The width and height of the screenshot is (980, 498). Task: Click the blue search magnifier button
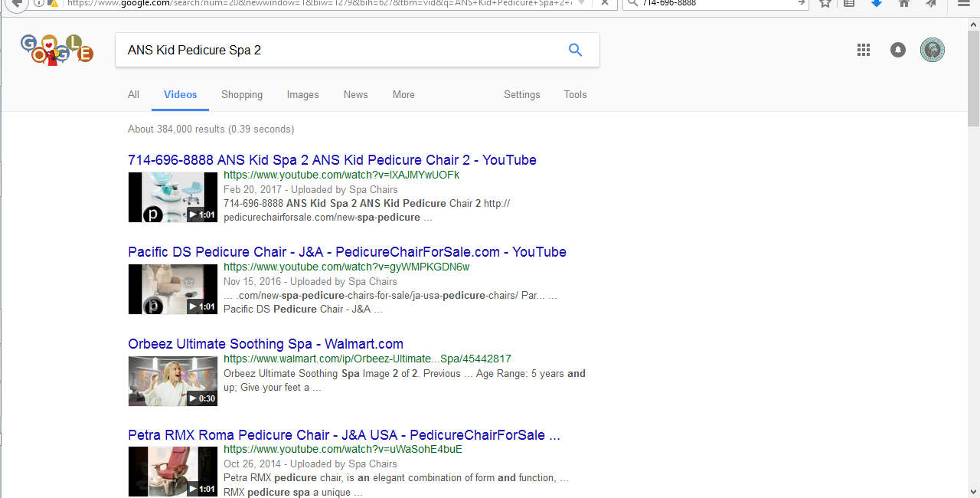click(575, 51)
